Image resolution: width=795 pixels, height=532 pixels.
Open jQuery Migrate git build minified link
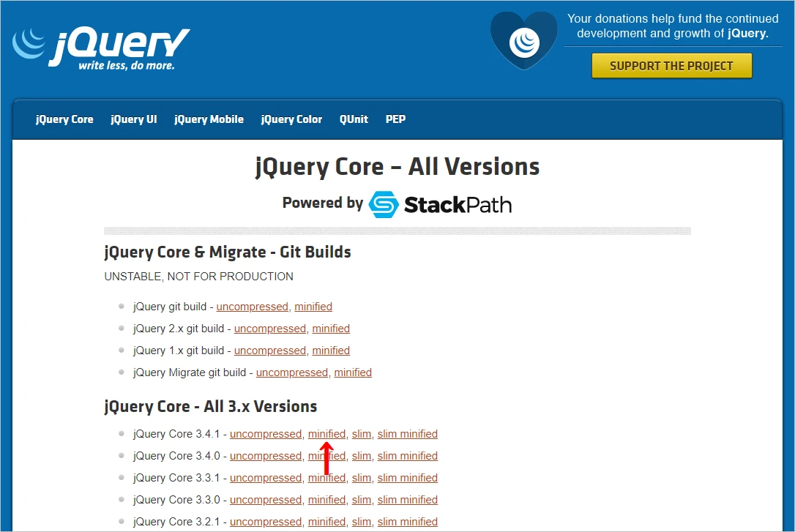(353, 372)
